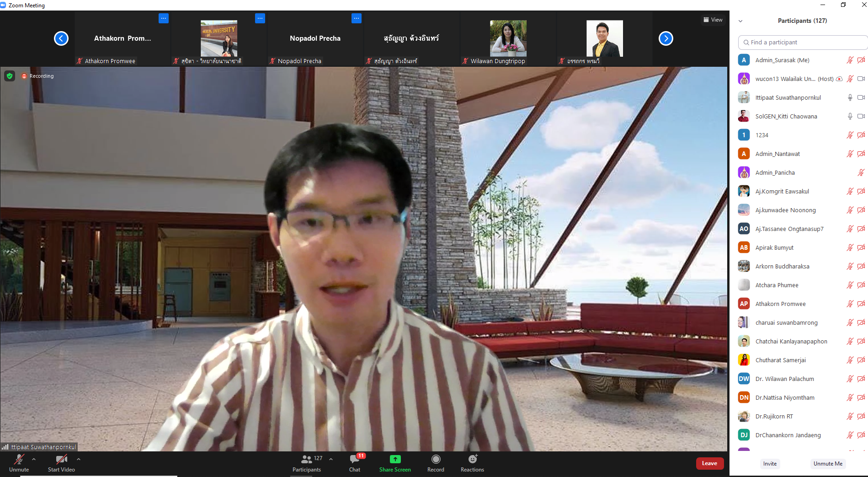Open more options on Athakorn Promwee tile
This screenshot has width=868, height=477.
pos(164,18)
